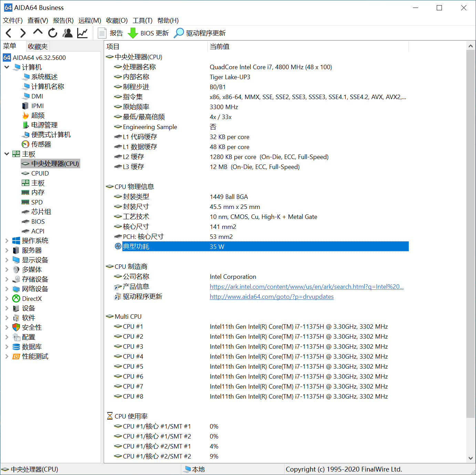Expand the 网络设备 tree node
The height and width of the screenshot is (475, 476).
click(7, 289)
